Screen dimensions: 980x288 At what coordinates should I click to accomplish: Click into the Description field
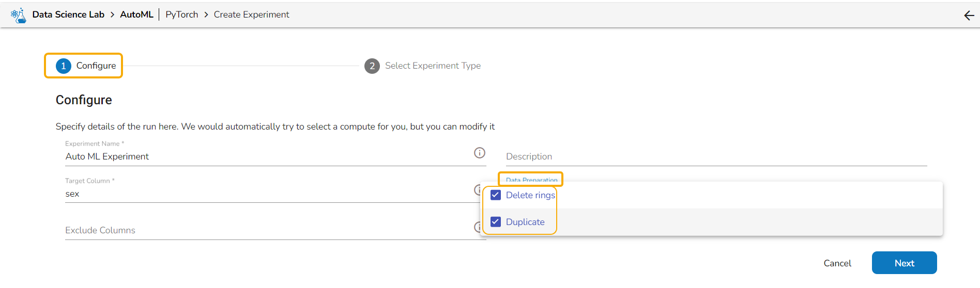[716, 156]
